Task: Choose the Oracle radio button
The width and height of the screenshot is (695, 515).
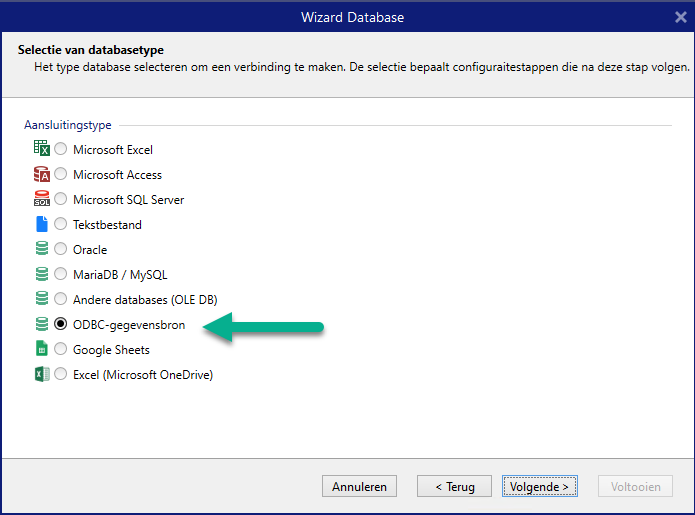Action: point(61,249)
